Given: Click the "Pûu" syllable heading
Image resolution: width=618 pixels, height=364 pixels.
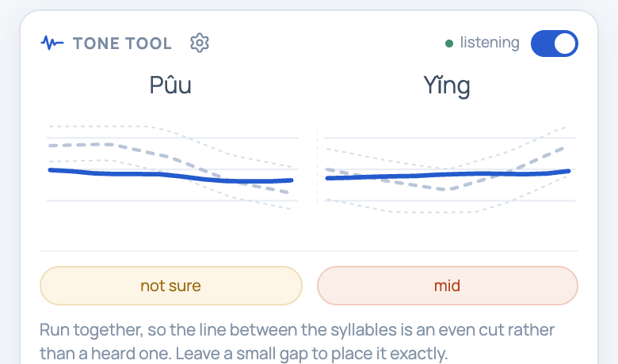Looking at the screenshot, I should (x=170, y=85).
